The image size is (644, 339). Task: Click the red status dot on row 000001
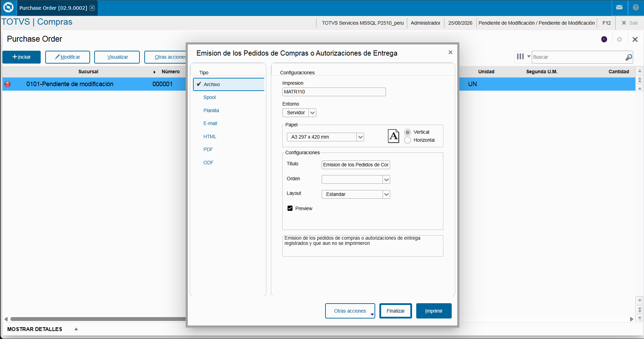pyautogui.click(x=7, y=84)
